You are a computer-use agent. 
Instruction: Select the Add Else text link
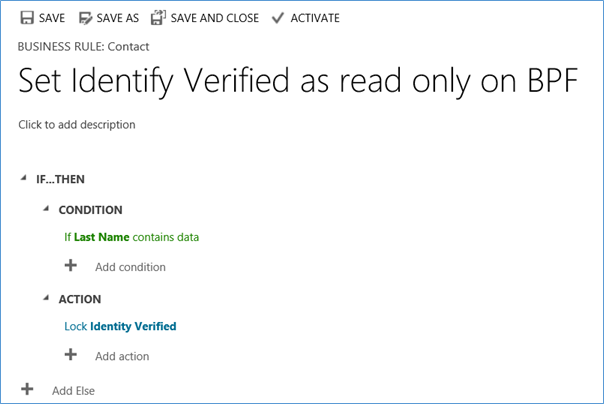pyautogui.click(x=73, y=390)
